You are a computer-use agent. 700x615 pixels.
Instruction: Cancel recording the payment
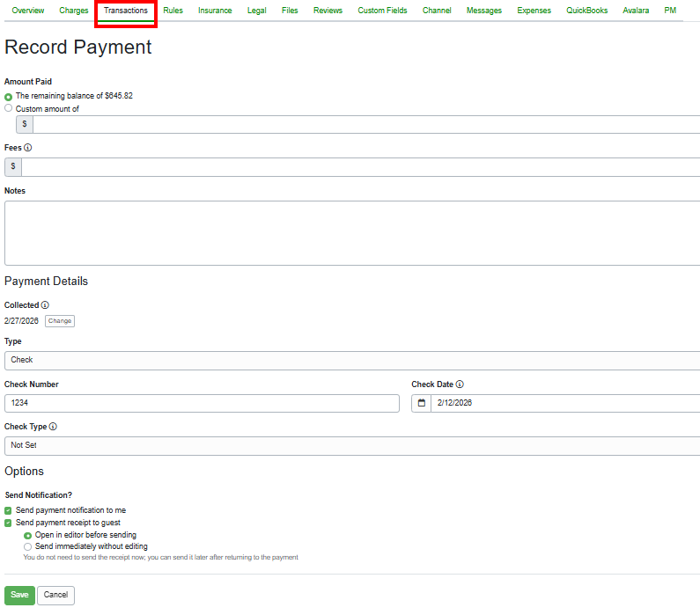[x=55, y=596]
